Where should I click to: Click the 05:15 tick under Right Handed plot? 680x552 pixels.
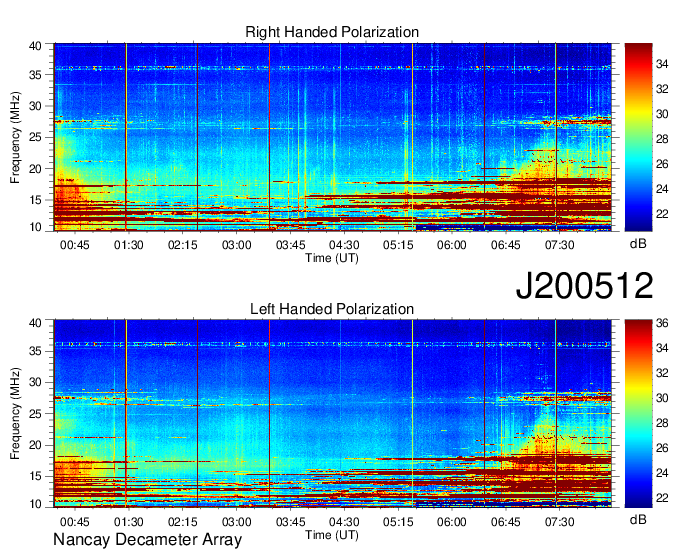tap(398, 245)
